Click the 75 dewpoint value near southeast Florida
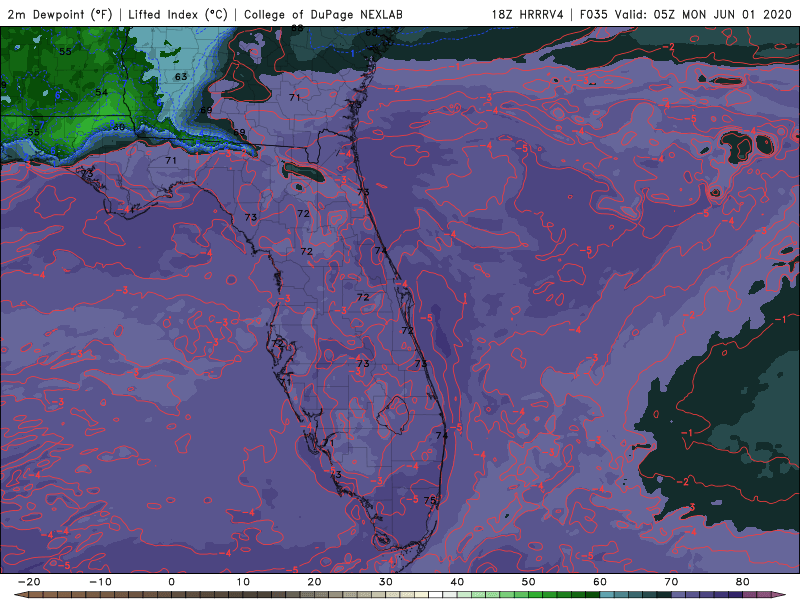This screenshot has height=600, width=800. (x=430, y=500)
